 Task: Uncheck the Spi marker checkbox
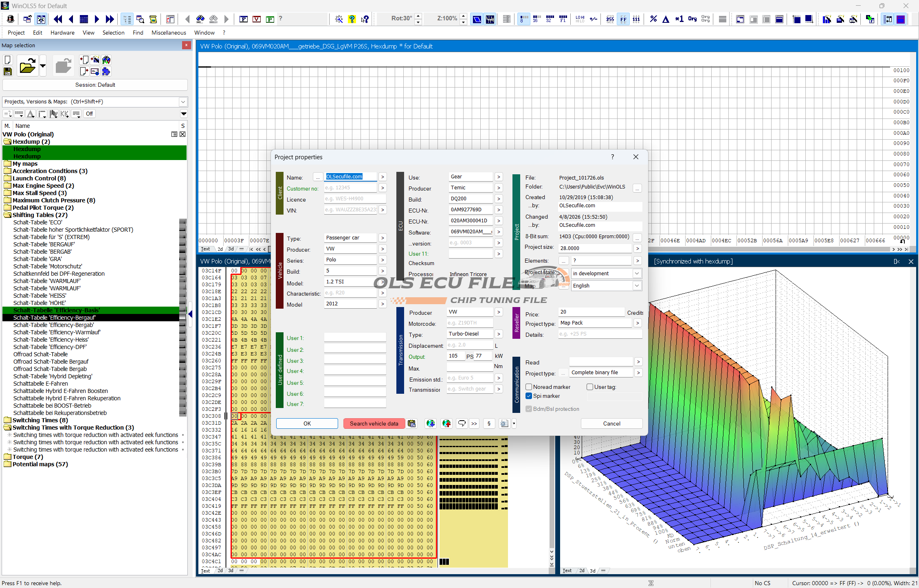[x=529, y=396]
